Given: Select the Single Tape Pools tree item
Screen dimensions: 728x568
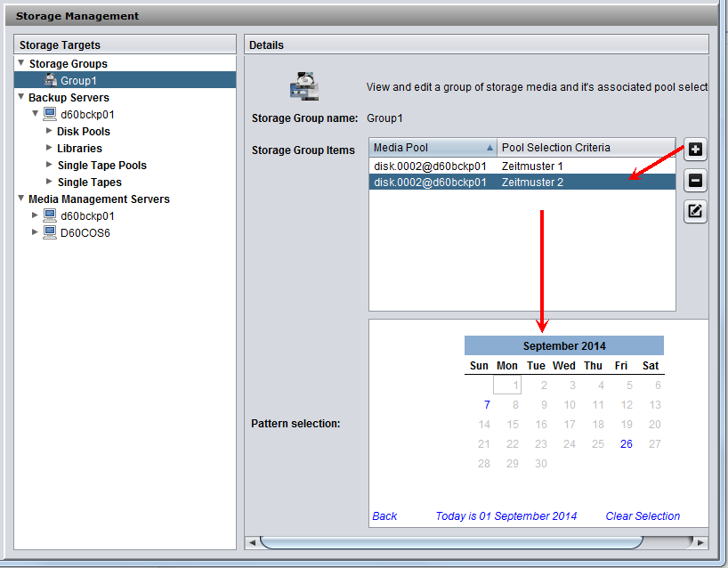Looking at the screenshot, I should coord(102,166).
